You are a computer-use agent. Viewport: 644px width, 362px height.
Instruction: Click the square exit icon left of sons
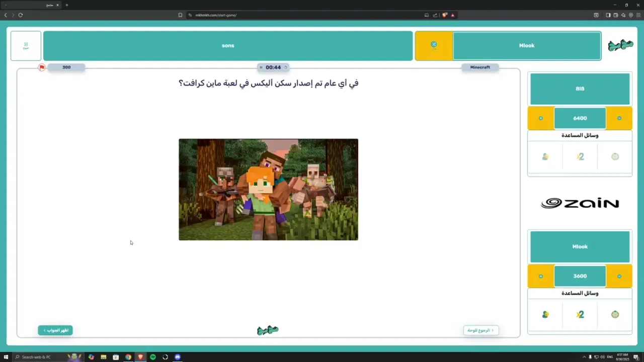point(26,46)
